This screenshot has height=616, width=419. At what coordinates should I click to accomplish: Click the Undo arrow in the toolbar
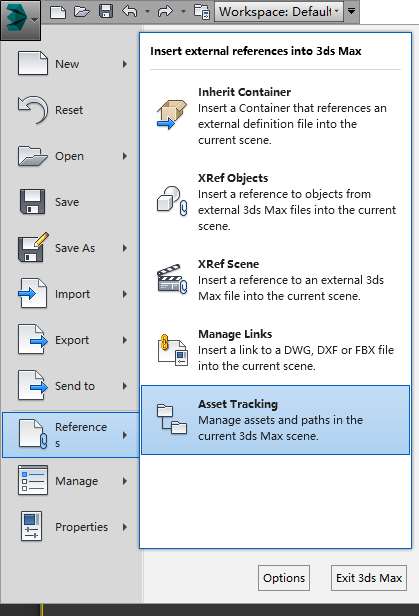pos(130,11)
